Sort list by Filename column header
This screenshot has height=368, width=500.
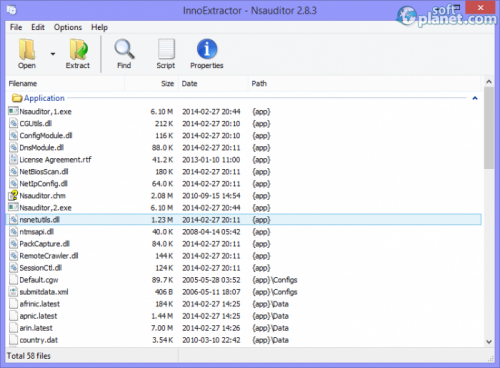coord(65,84)
